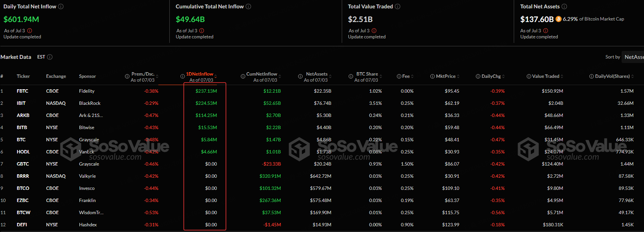This screenshot has width=644, height=232.
Task: Click the GBTC ticker entry
Action: point(23,164)
